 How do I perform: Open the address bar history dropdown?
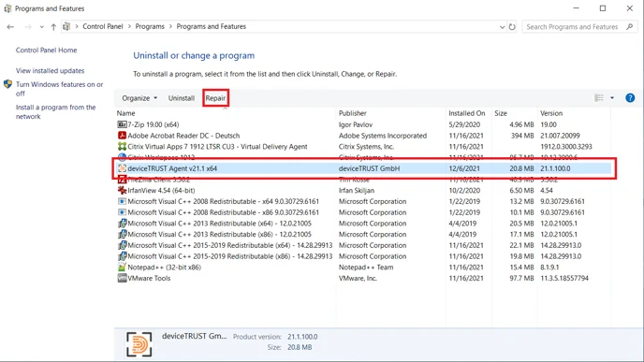[502, 27]
